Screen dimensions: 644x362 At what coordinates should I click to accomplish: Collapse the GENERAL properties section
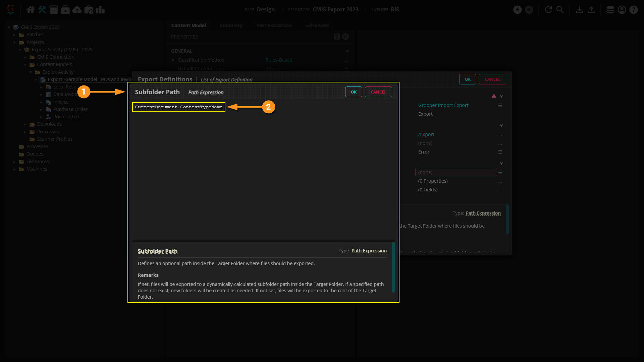[x=347, y=51]
